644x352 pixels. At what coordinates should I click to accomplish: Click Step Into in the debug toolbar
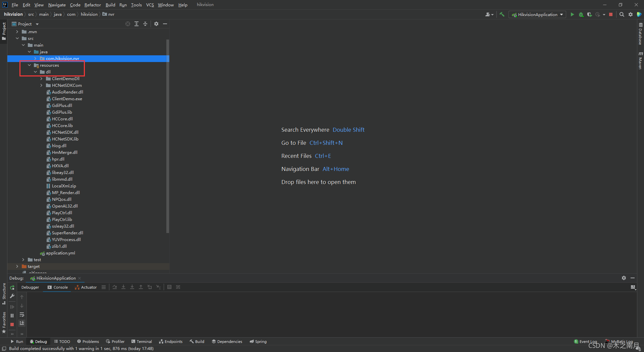coord(123,287)
